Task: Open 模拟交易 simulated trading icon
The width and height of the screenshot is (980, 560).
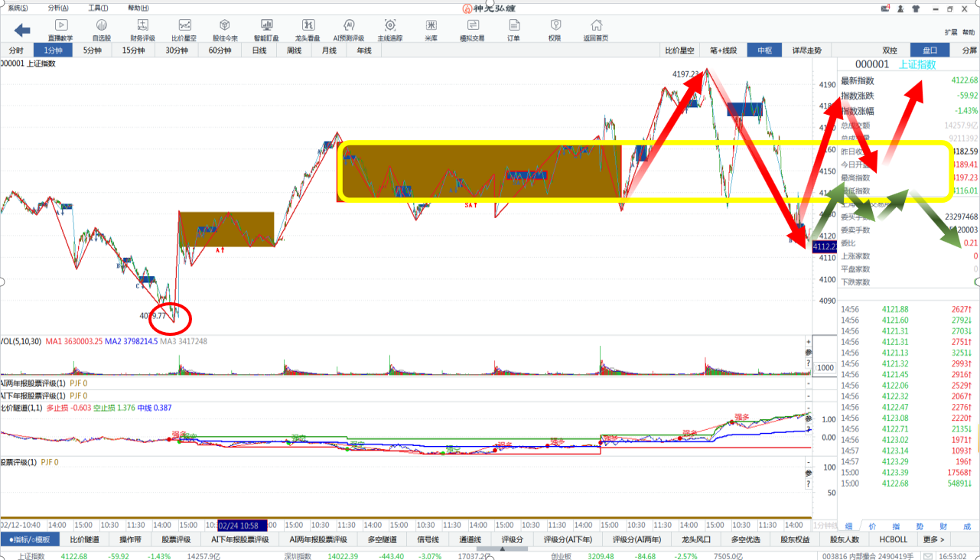Action: [x=472, y=29]
